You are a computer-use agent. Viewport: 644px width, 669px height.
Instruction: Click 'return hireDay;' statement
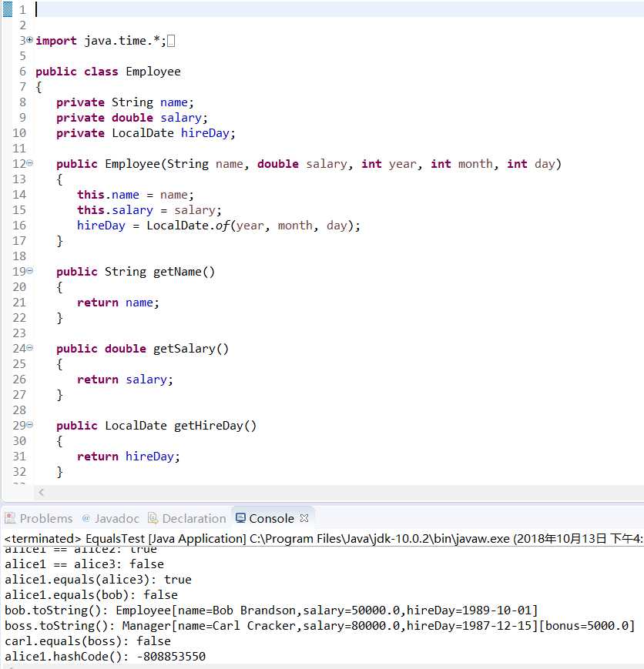click(x=128, y=457)
